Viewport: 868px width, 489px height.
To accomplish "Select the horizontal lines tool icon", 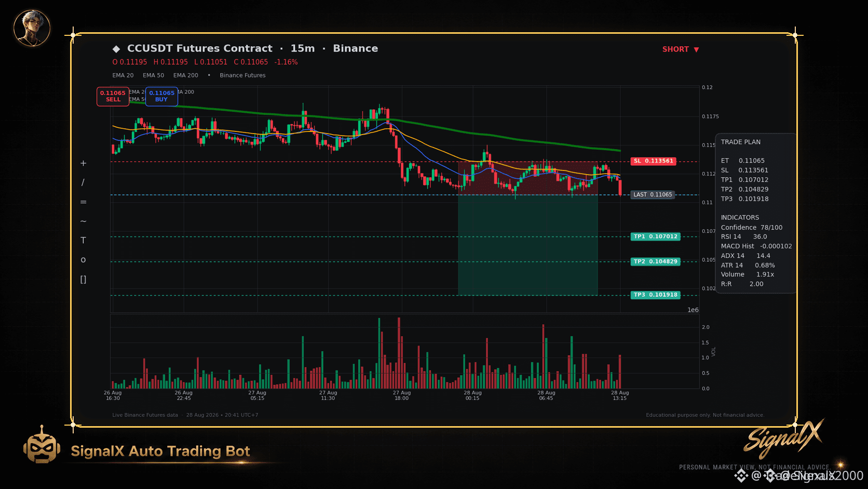I will pyautogui.click(x=83, y=202).
